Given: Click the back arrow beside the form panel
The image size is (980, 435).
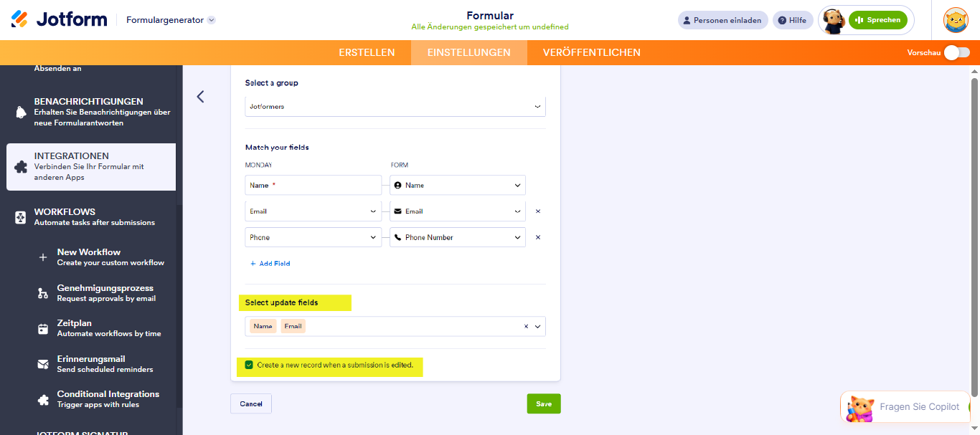Looking at the screenshot, I should [x=200, y=96].
